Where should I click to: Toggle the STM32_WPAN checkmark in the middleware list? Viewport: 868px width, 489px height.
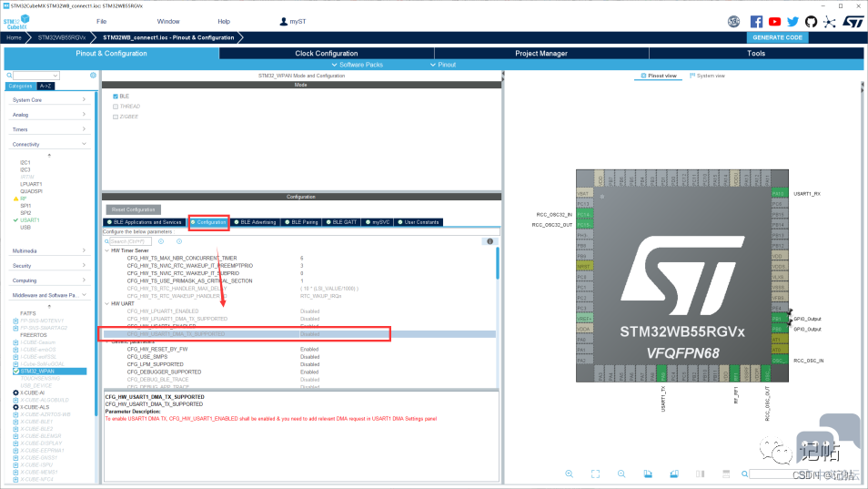pyautogui.click(x=16, y=371)
